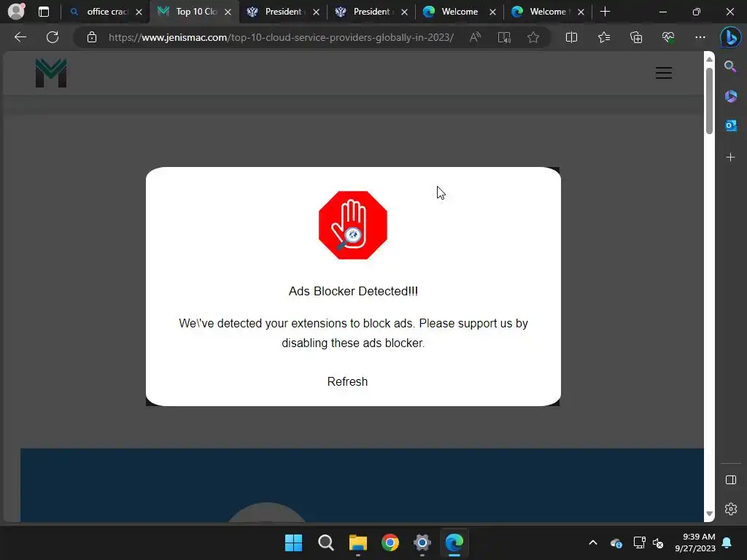Viewport: 747px width, 560px height.
Task: Open sidebar Search icon
Action: coord(730,66)
